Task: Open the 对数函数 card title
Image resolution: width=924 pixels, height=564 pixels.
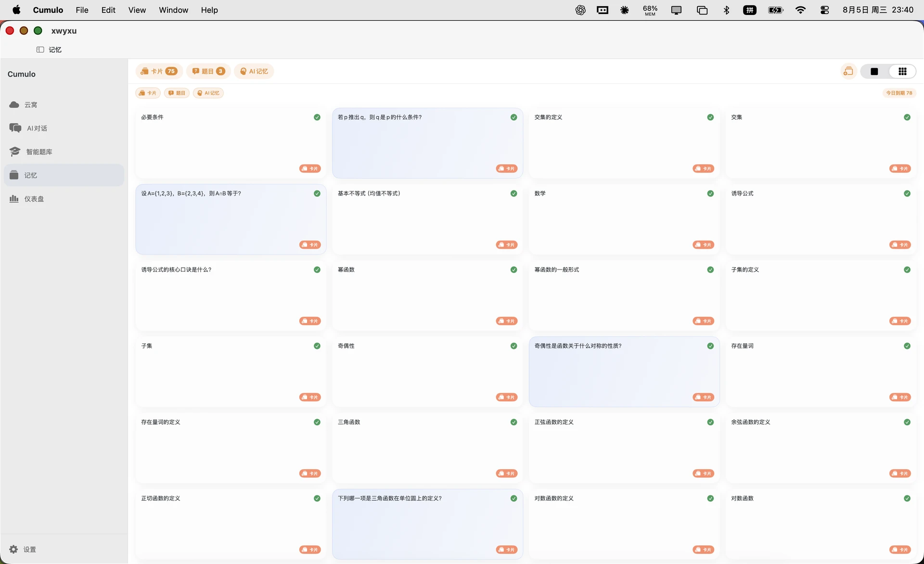Action: [742, 498]
